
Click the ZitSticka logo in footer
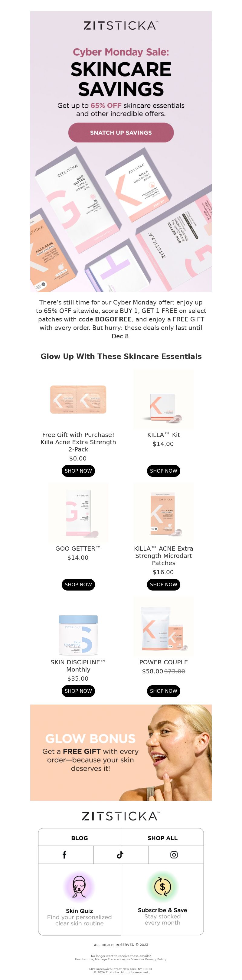(121, 816)
